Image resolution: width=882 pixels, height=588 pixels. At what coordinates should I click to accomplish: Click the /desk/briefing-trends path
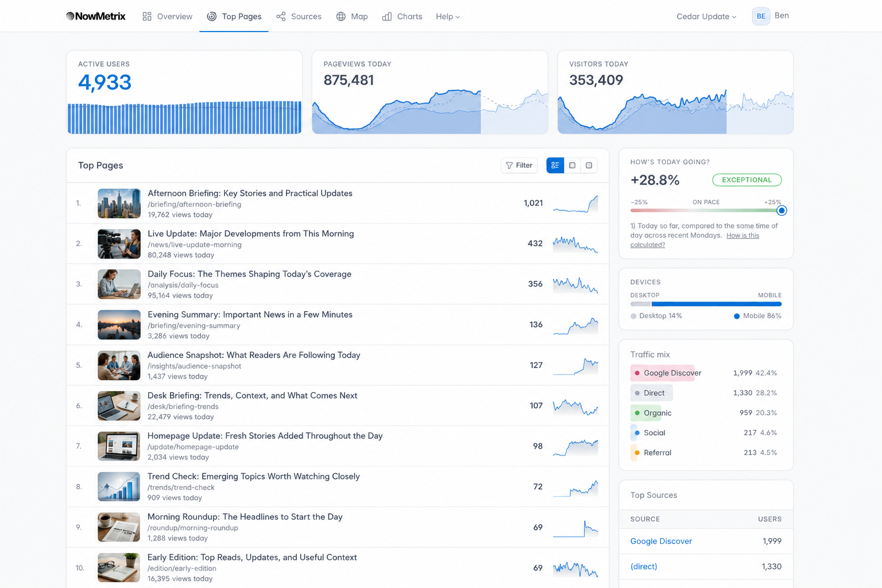[183, 407]
